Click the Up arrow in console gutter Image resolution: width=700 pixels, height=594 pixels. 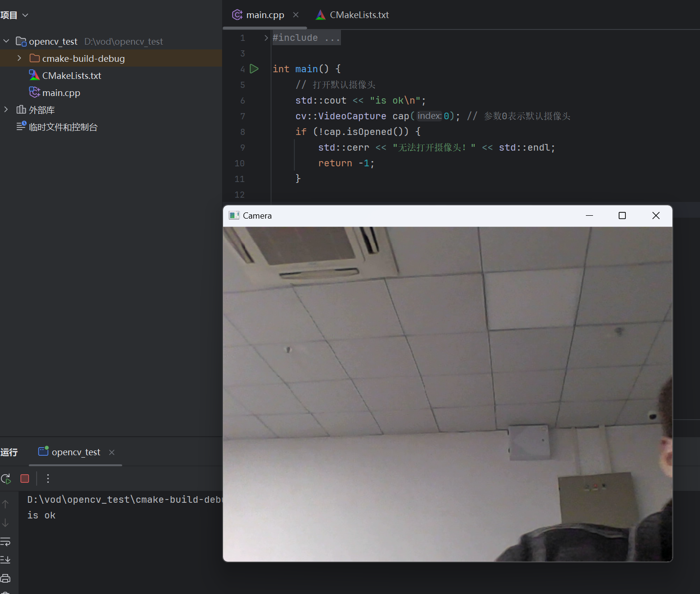pos(6,504)
